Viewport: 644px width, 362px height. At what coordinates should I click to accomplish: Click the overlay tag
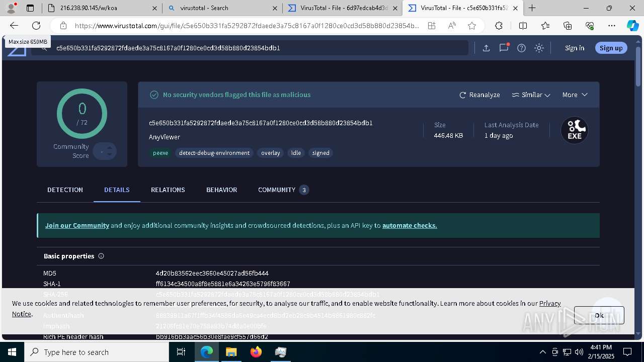tap(270, 153)
